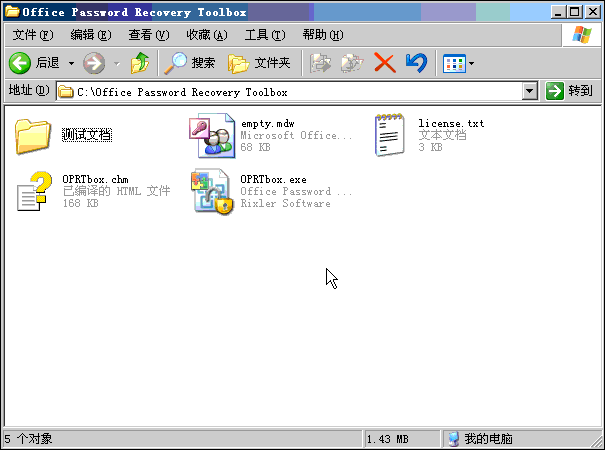Screen dimensions: 605x450
Task: Toggle the Folders pane button
Action: [x=259, y=63]
